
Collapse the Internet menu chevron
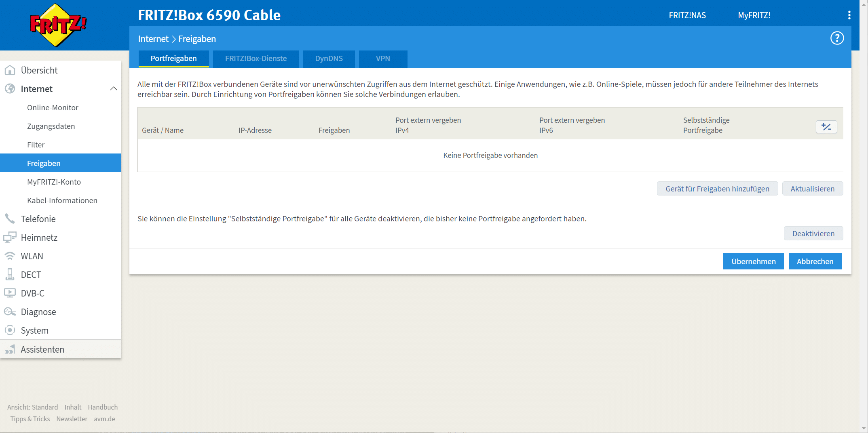tap(114, 89)
